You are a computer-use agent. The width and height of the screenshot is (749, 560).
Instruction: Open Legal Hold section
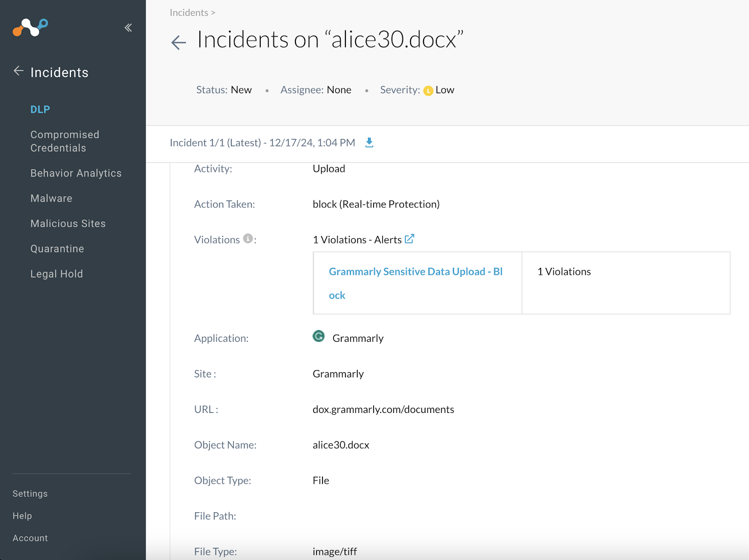point(57,274)
